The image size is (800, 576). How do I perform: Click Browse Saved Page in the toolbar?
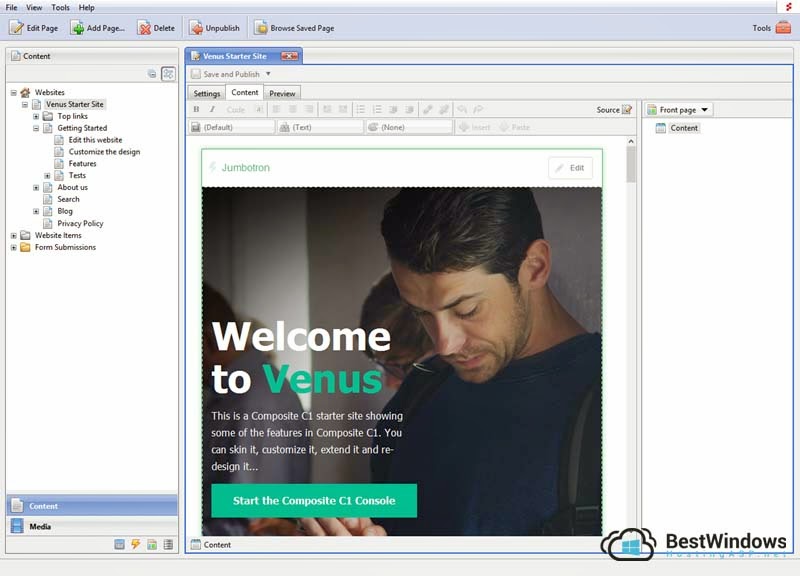[294, 28]
